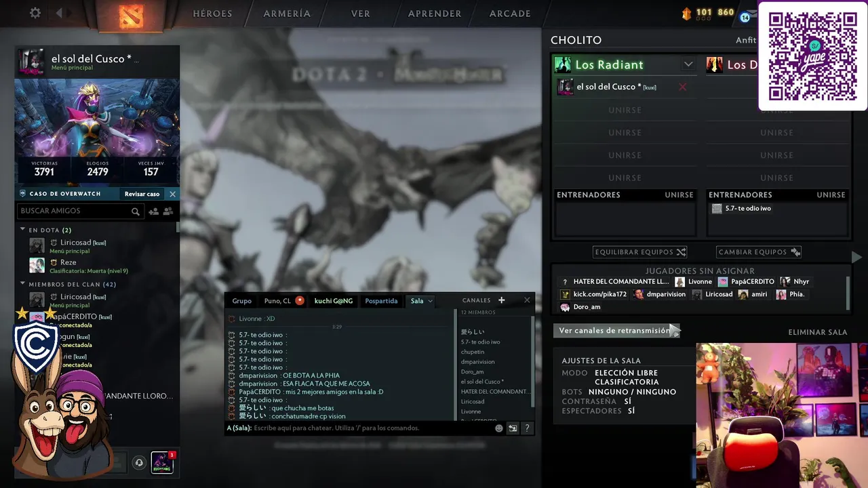
Task: Join the first empty Radiant UNIRSE slot
Action: (625, 110)
